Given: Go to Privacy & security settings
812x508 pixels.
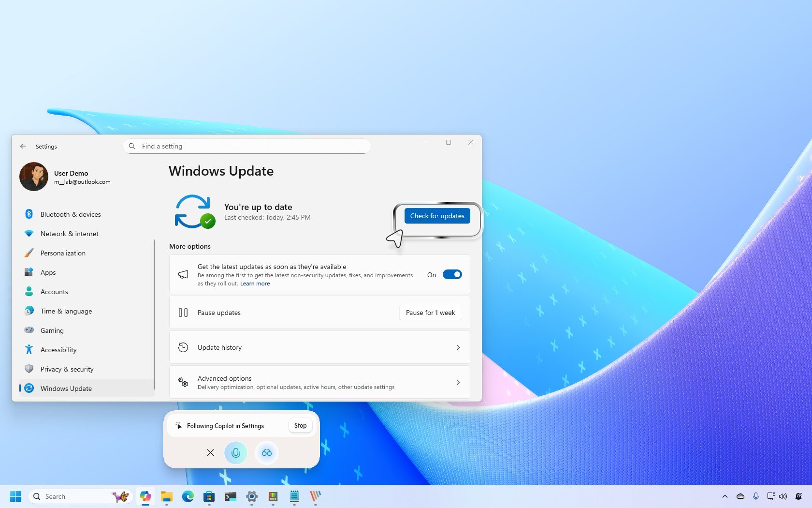Looking at the screenshot, I should [x=66, y=369].
